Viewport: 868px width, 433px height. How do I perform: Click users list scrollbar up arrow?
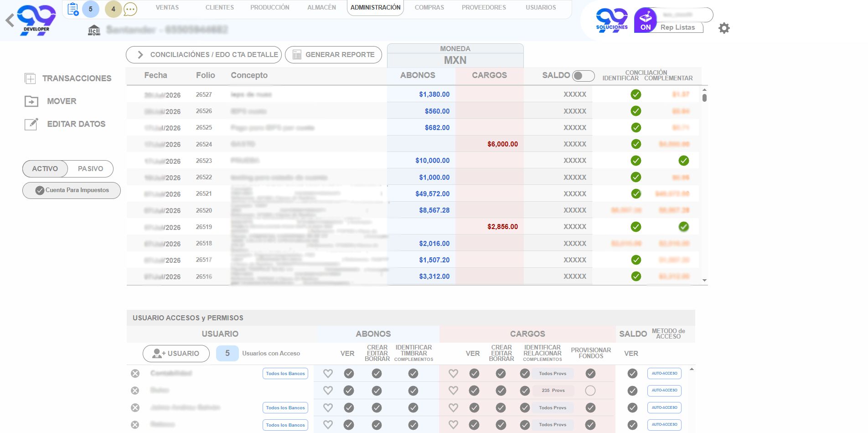point(692,369)
